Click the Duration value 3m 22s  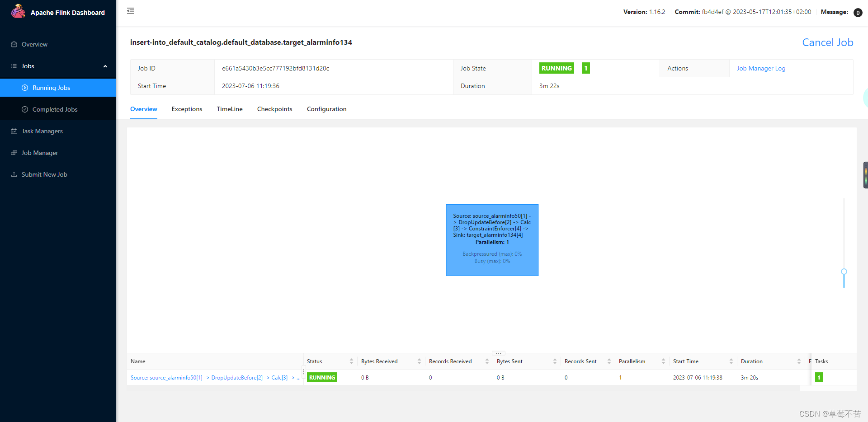pyautogui.click(x=549, y=86)
